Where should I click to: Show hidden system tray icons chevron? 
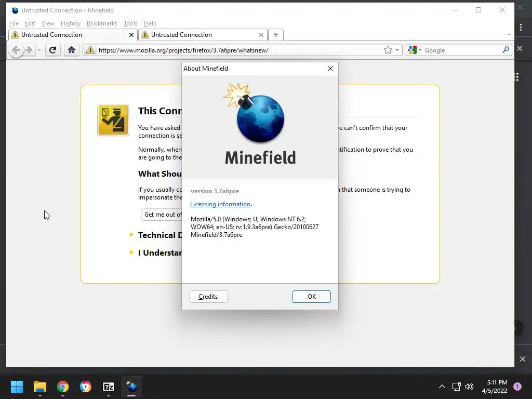click(x=442, y=387)
